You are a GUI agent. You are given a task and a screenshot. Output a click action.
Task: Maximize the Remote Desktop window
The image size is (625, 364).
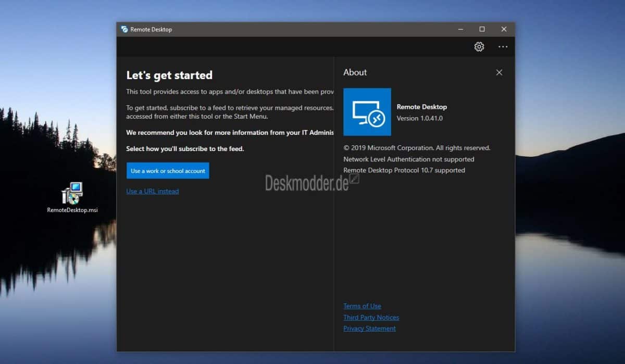point(482,29)
